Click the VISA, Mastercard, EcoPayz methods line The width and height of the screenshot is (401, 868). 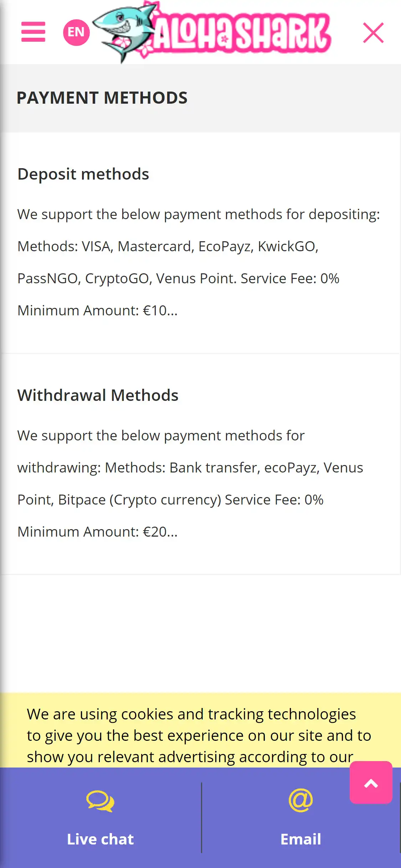tap(168, 247)
